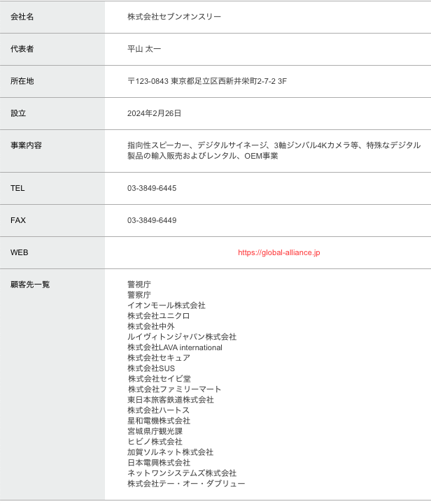431x504 pixels.
Task: Select client 警視庁 in the list
Action: tap(139, 285)
